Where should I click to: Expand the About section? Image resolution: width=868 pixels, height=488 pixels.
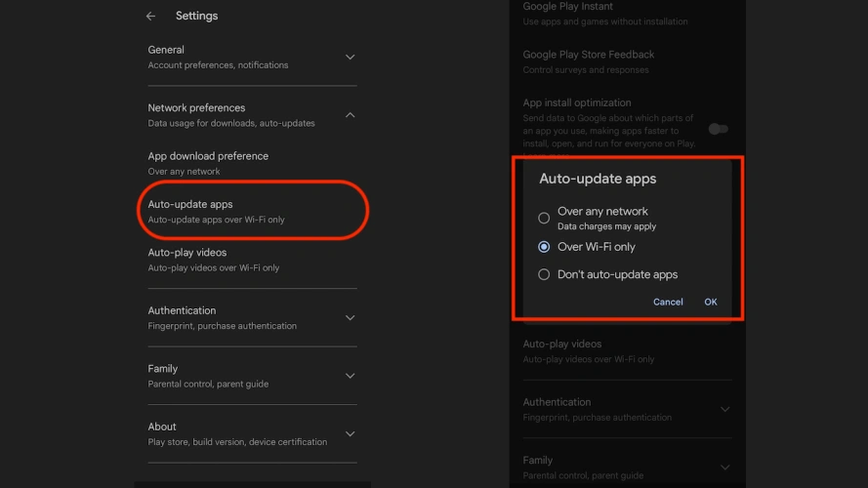coord(350,433)
